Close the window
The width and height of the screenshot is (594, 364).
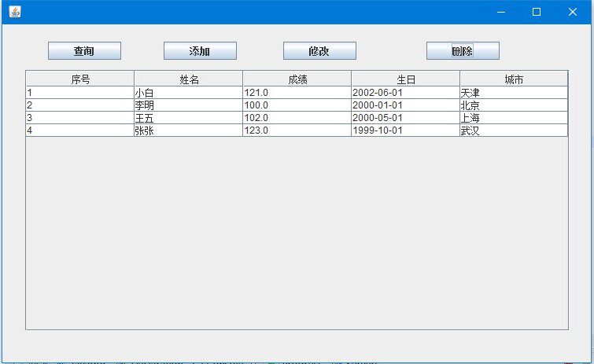[573, 12]
